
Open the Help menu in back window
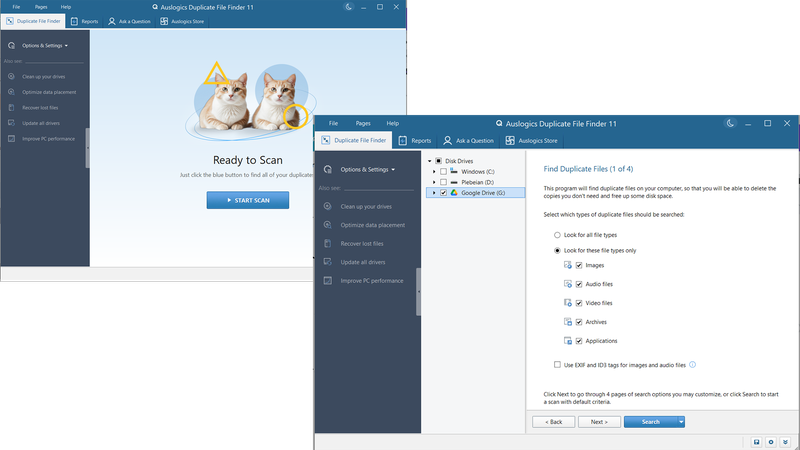(x=66, y=7)
